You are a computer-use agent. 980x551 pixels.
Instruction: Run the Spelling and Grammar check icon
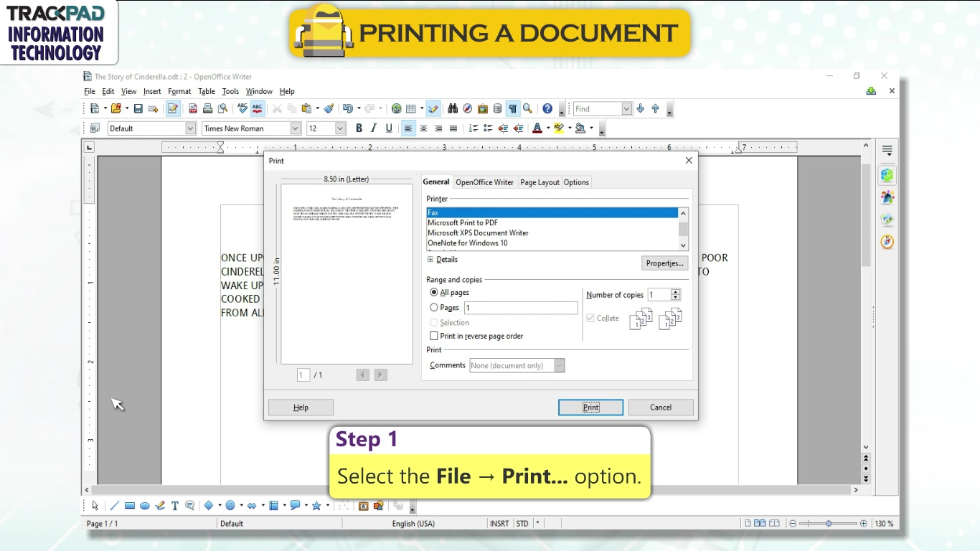[242, 109]
